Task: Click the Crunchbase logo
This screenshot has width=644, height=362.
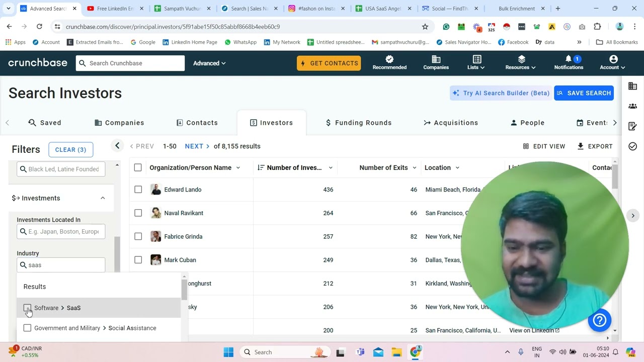Action: point(38,63)
